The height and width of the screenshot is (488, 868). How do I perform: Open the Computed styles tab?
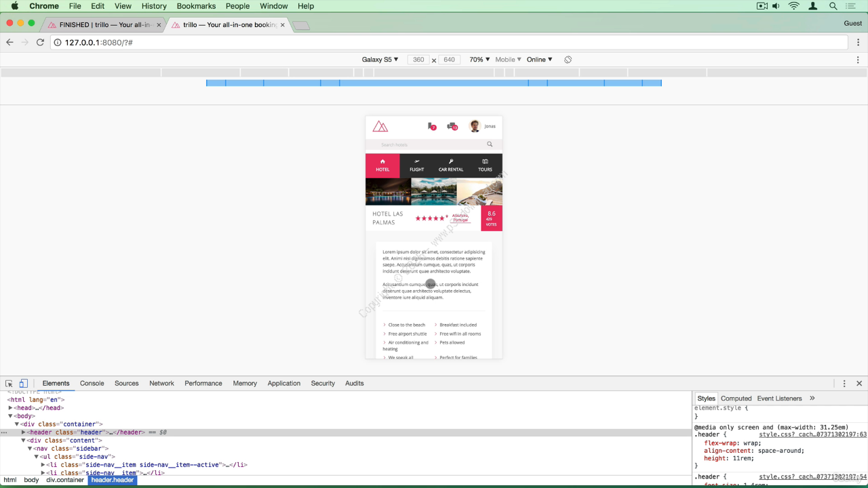click(x=736, y=399)
